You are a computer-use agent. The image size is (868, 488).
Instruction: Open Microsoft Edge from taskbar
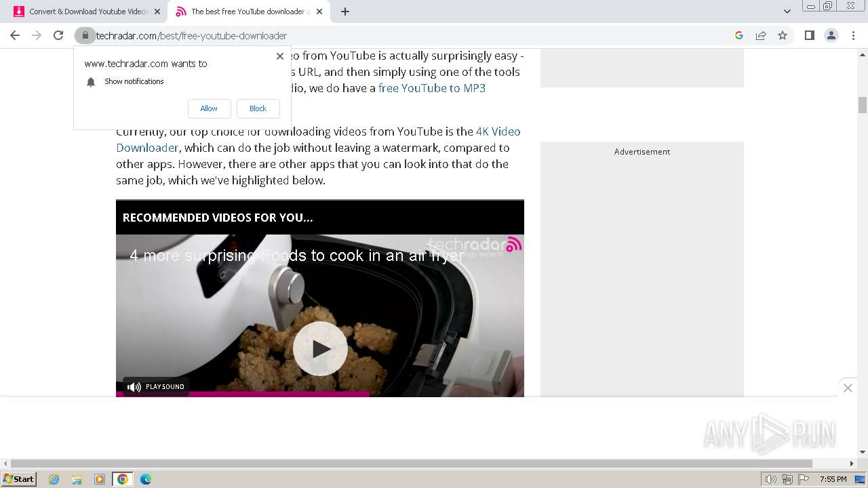(x=146, y=479)
